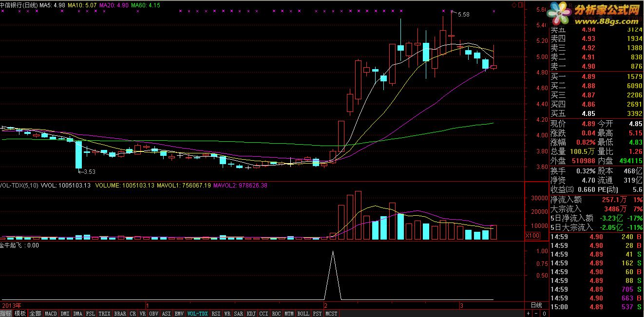Select the DMA indicator tab

(78, 314)
